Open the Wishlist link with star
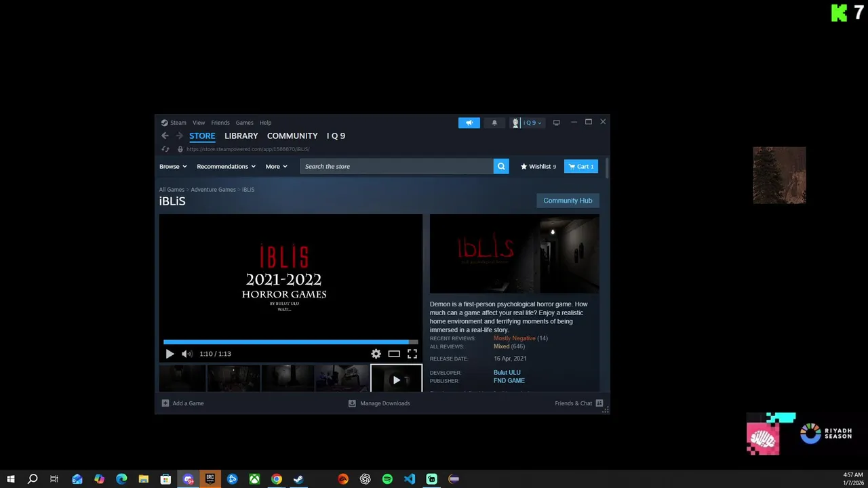 [x=538, y=166]
